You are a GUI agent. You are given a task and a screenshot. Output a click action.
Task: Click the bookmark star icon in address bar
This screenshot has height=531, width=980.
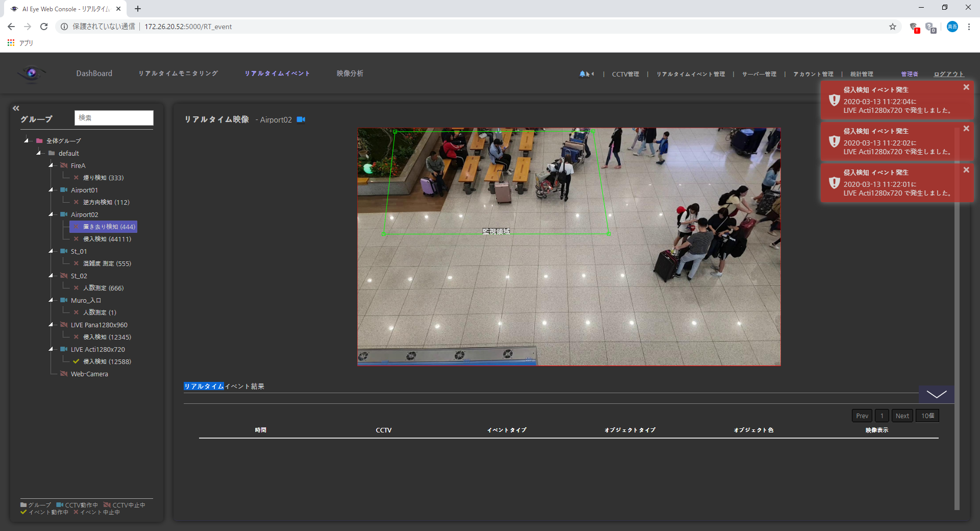[x=892, y=27]
